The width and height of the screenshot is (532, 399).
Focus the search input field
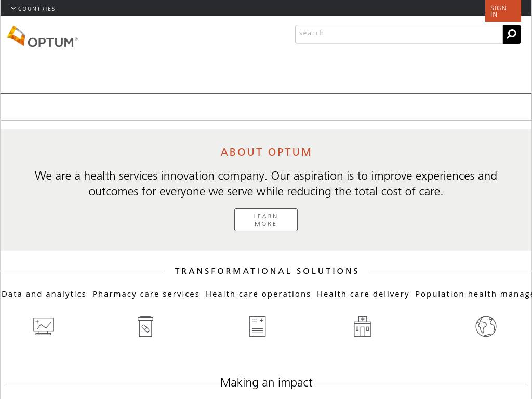[398, 34]
